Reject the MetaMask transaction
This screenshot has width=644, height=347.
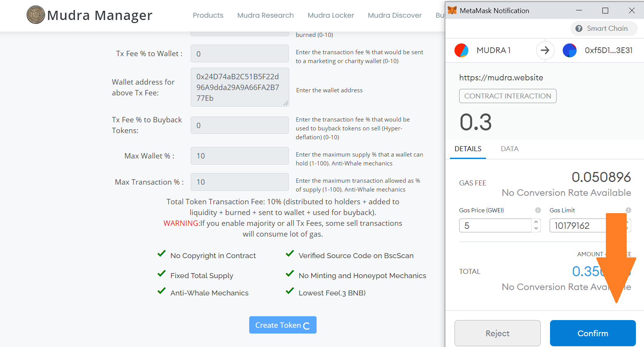pyautogui.click(x=498, y=333)
